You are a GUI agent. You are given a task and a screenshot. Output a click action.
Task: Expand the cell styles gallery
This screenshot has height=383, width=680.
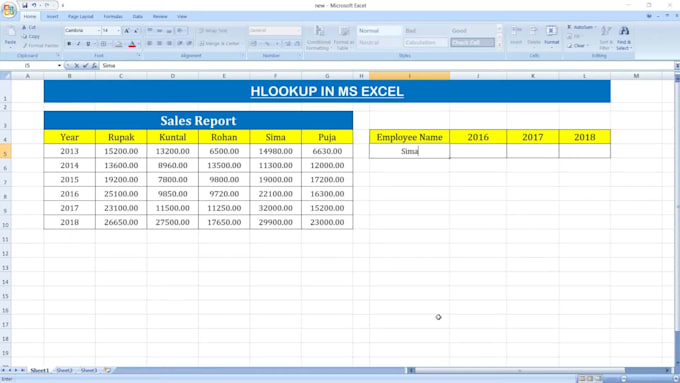[499, 45]
